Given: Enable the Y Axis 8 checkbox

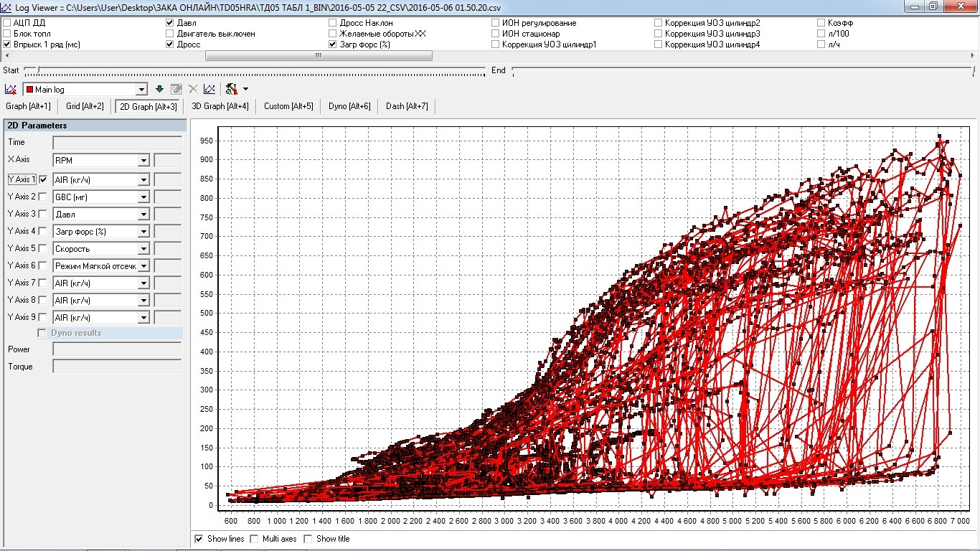Looking at the screenshot, I should pos(43,300).
